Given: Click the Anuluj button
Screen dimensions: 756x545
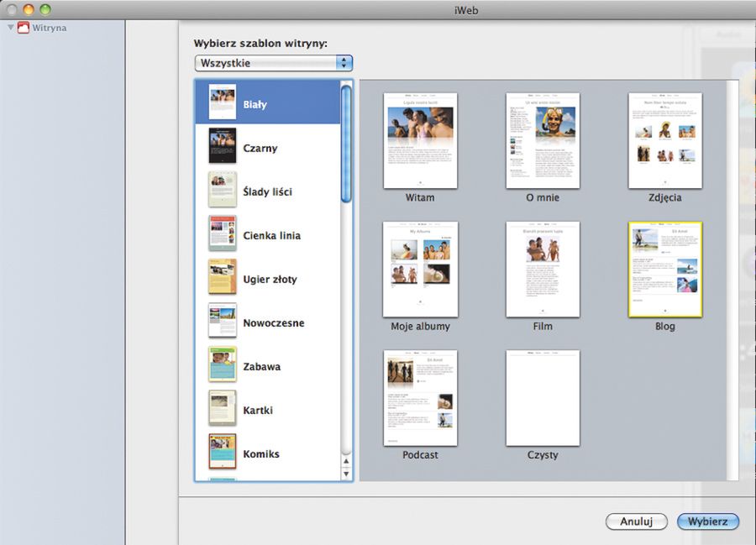Looking at the screenshot, I should [x=637, y=521].
